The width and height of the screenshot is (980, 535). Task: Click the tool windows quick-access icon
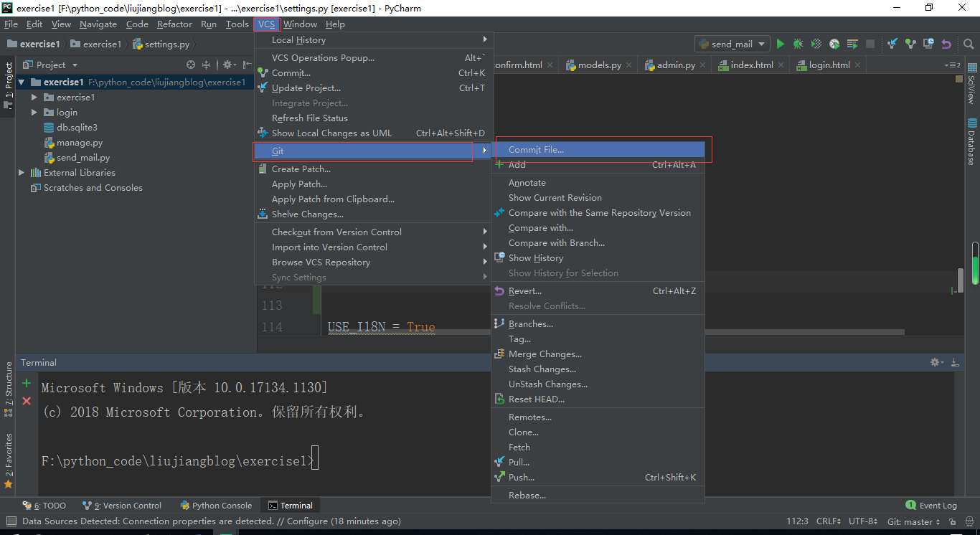[x=10, y=521]
